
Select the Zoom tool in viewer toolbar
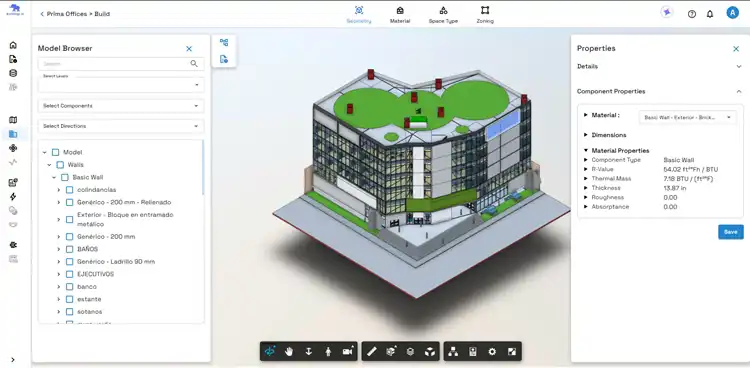point(309,351)
